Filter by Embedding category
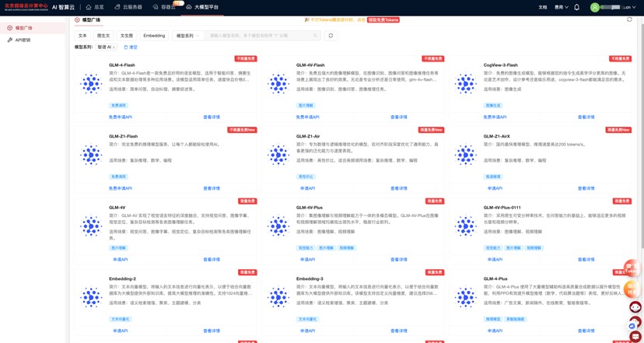 tap(154, 36)
